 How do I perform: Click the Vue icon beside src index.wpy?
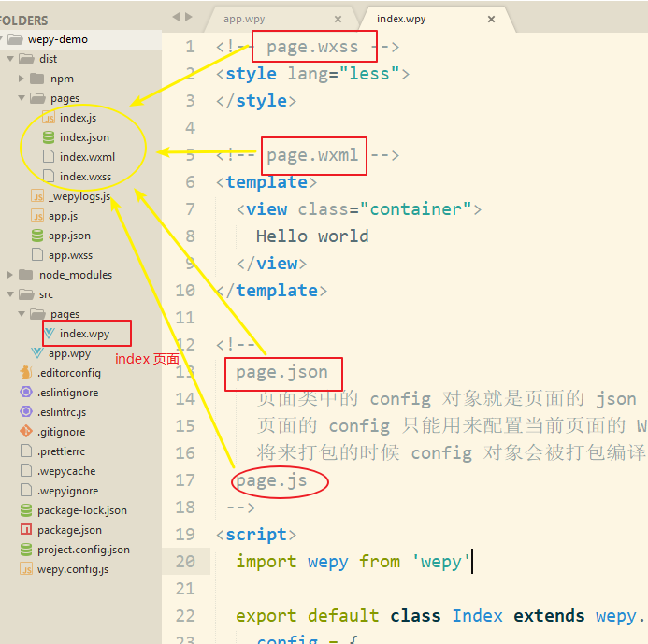pyautogui.click(x=50, y=334)
